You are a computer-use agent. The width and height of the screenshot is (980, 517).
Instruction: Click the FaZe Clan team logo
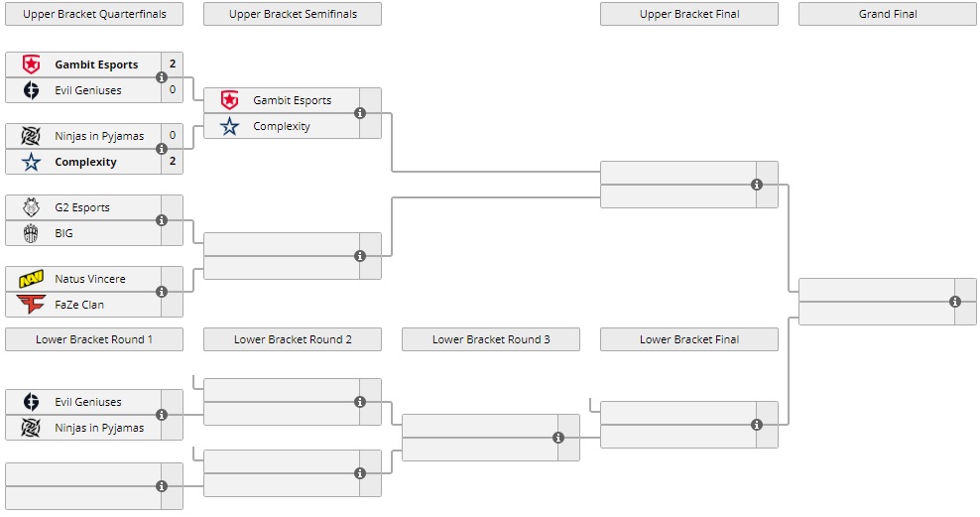(x=31, y=305)
